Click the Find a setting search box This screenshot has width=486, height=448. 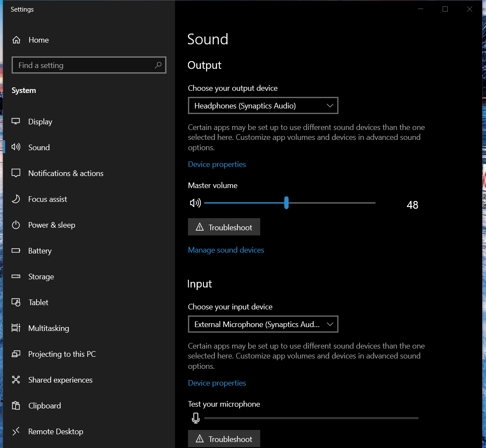(x=84, y=65)
